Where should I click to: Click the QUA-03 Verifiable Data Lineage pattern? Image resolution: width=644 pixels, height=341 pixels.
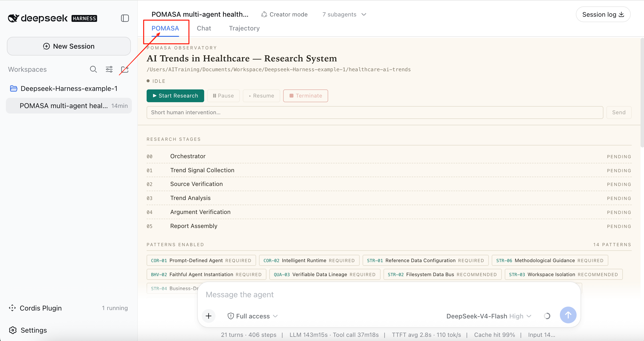325,274
